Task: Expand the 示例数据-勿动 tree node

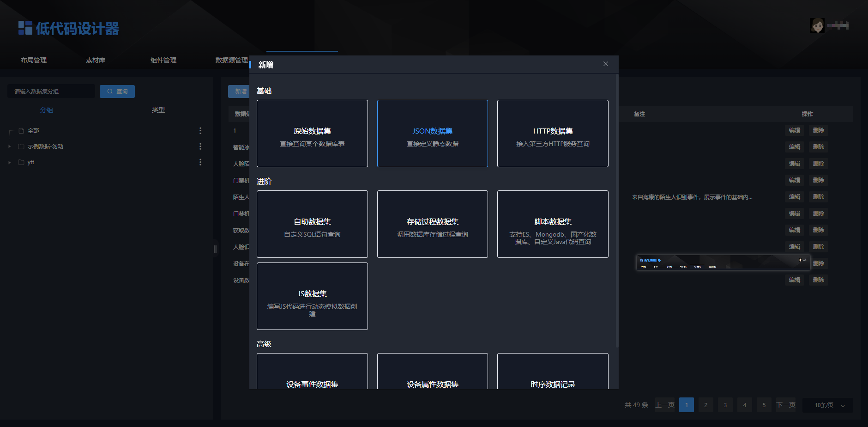Action: click(x=10, y=146)
